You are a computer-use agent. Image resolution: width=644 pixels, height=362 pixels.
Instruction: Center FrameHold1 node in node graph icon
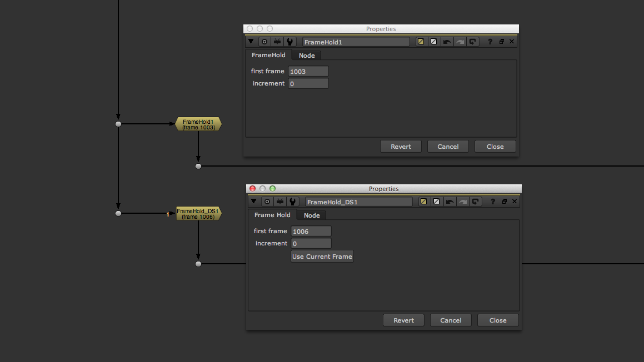[x=264, y=42]
